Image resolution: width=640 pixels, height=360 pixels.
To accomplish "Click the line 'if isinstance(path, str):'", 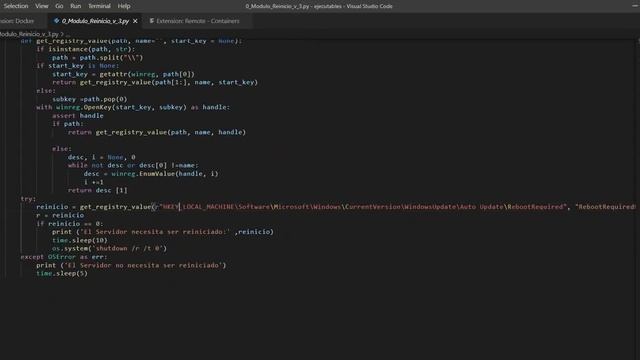I will [x=85, y=49].
